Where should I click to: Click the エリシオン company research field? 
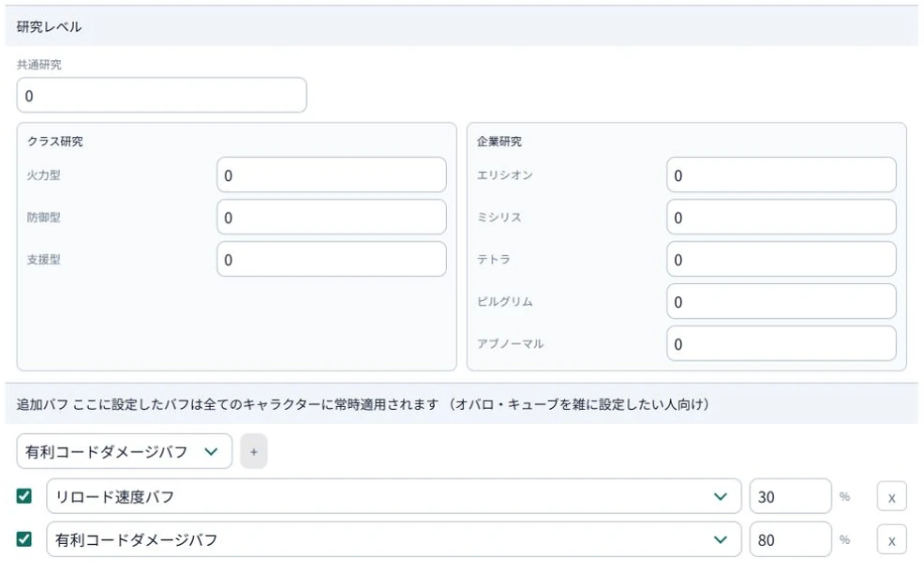click(782, 174)
